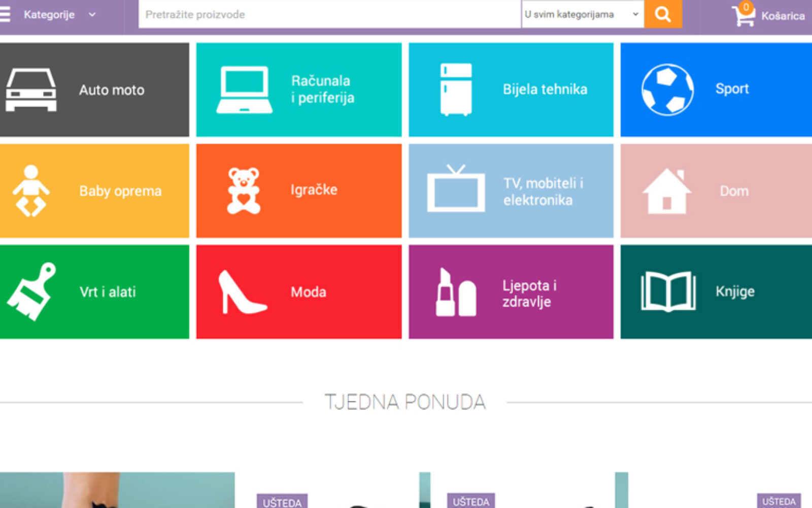812x508 pixels.
Task: Open the 'U svim kategorijama' dropdown
Action: point(582,14)
